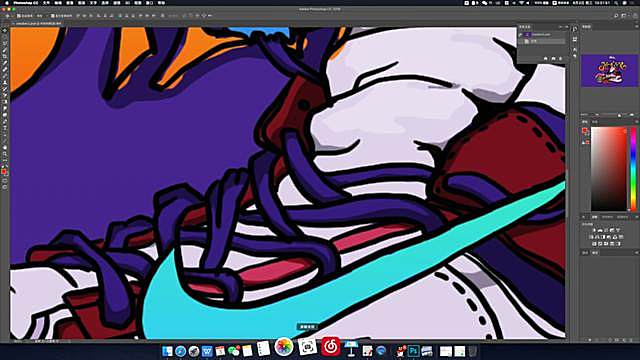Launch Safari from the Dock
The image size is (640, 360).
(x=180, y=351)
